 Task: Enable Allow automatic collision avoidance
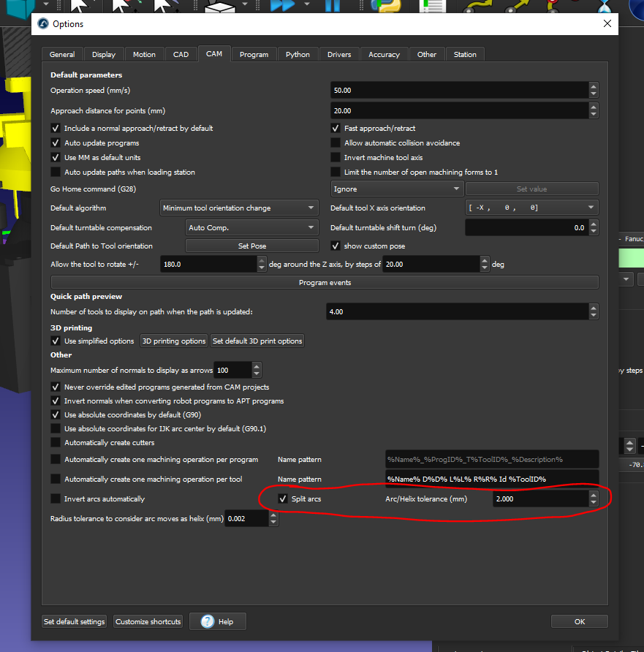click(x=336, y=143)
